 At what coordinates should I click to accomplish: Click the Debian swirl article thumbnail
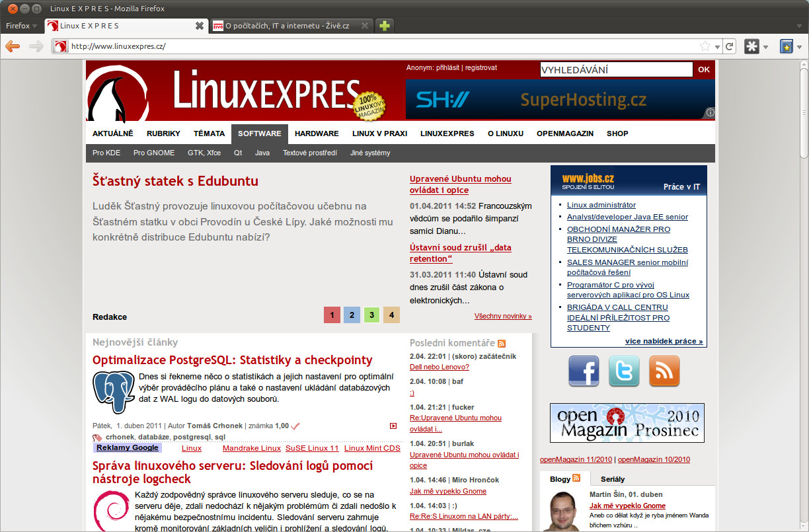pos(111,511)
